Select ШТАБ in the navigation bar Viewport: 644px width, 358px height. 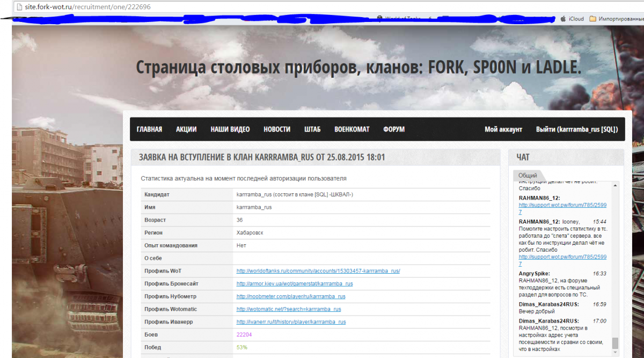(312, 129)
